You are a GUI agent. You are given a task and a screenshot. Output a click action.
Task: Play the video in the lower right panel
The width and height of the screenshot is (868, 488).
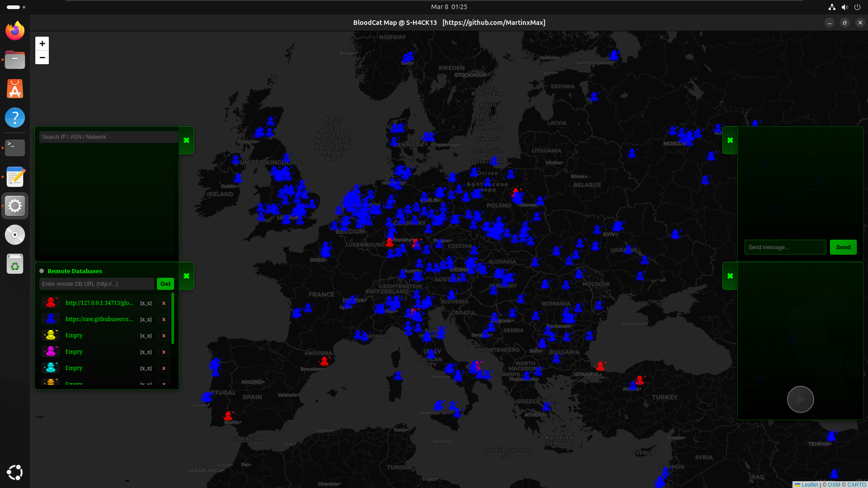click(800, 399)
